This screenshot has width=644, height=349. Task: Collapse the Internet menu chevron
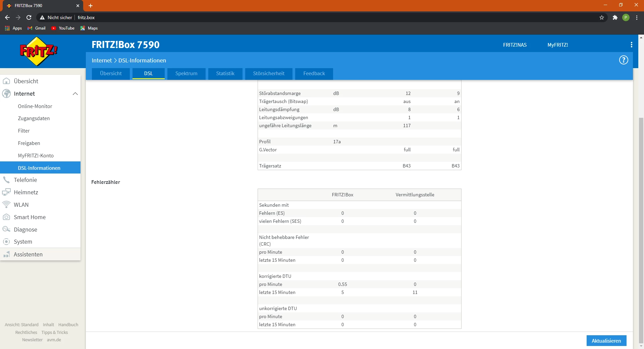pos(75,94)
